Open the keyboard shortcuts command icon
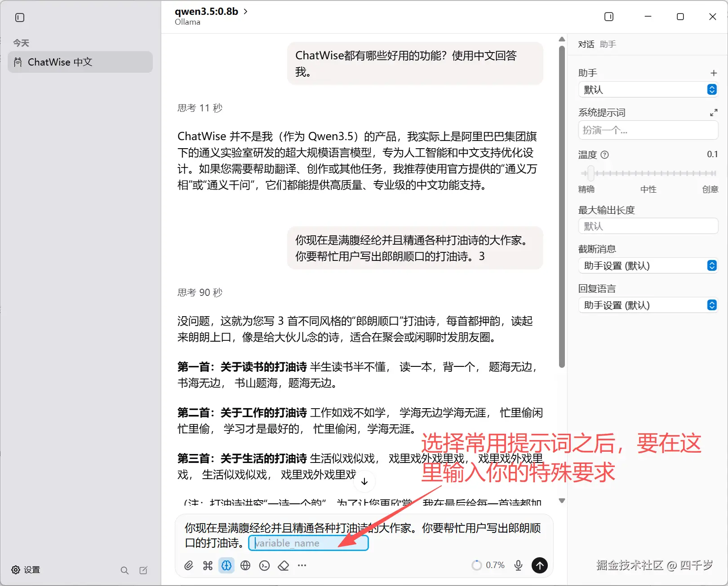This screenshot has width=728, height=586. pos(208,565)
